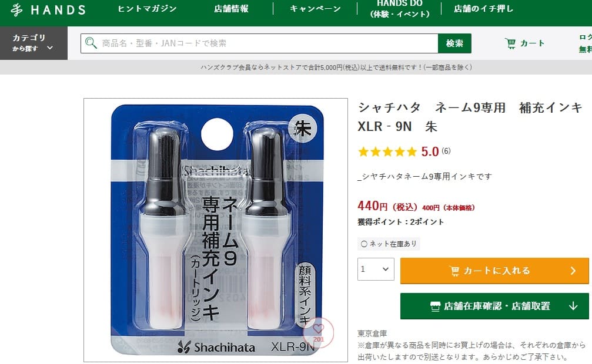Image resolution: width=592 pixels, height=364 pixels.
Task: Click the product search input field
Action: coord(259,43)
